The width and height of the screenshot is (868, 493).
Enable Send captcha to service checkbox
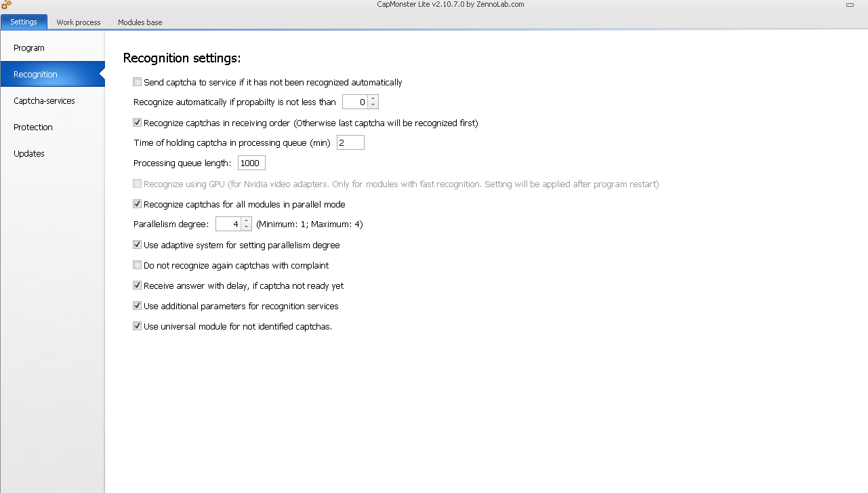[138, 82]
